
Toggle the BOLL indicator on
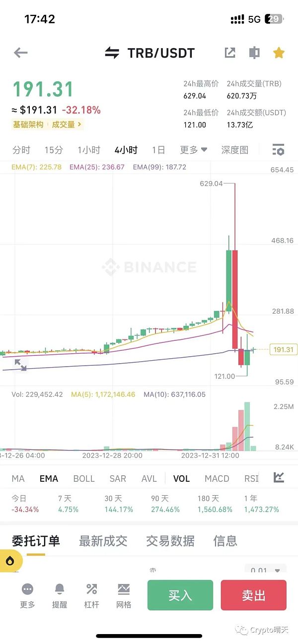(x=84, y=479)
